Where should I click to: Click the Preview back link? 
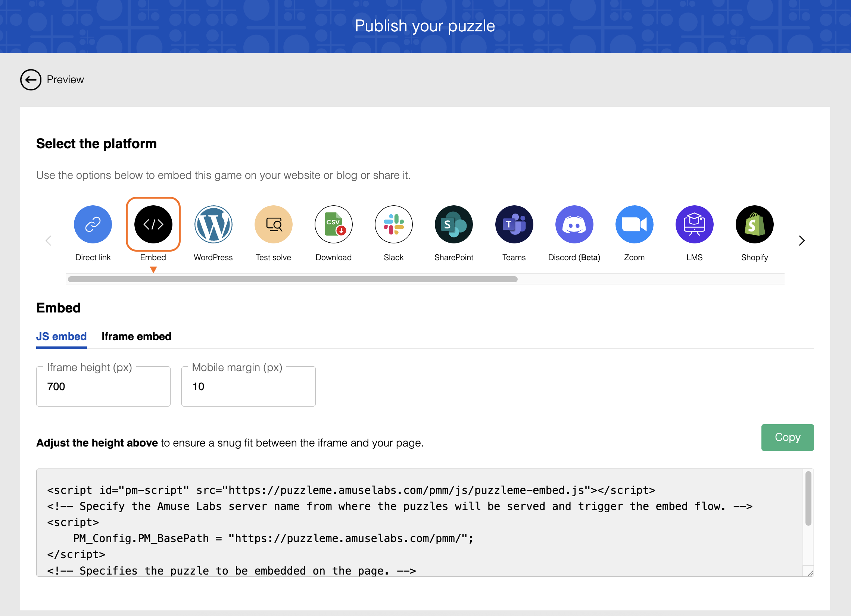[65, 80]
